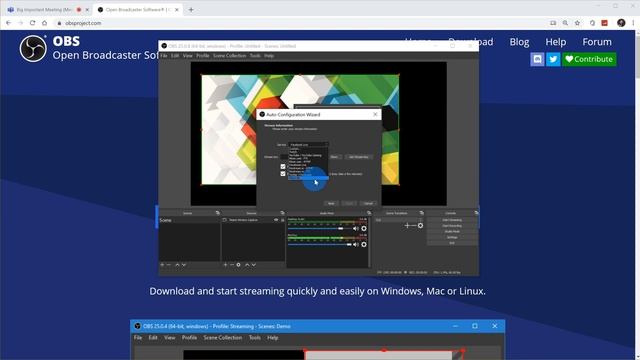Screen dimensions: 640x360
Task: Open Scene Collection menu in upper OBS window
Action: click(229, 56)
